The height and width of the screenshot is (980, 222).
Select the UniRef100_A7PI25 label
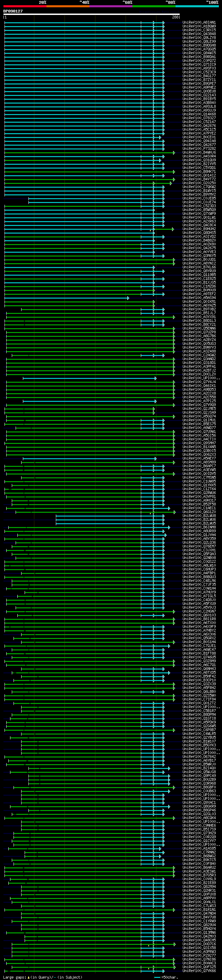point(199,401)
